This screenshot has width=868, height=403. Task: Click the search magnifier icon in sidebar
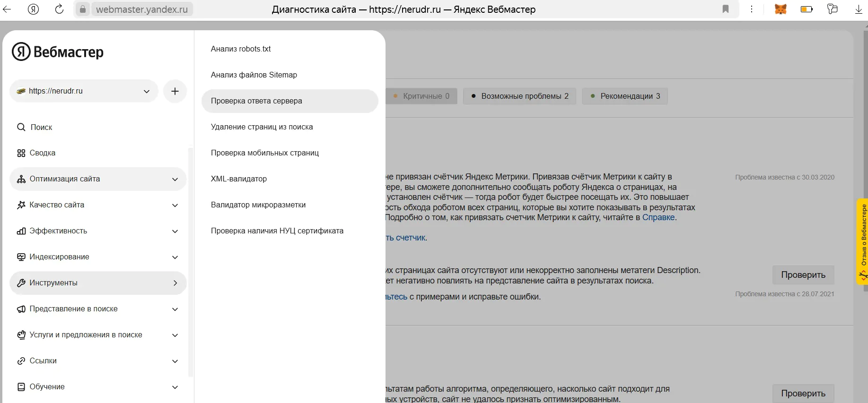pos(21,127)
